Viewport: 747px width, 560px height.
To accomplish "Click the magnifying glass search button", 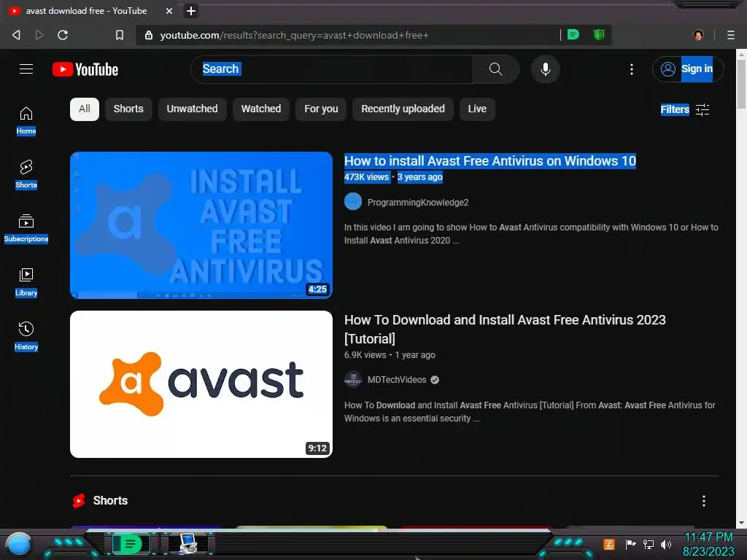I will 495,69.
